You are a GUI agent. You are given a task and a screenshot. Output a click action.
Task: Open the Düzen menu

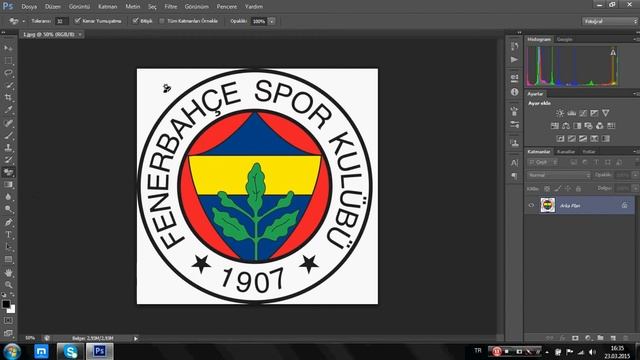click(x=53, y=7)
